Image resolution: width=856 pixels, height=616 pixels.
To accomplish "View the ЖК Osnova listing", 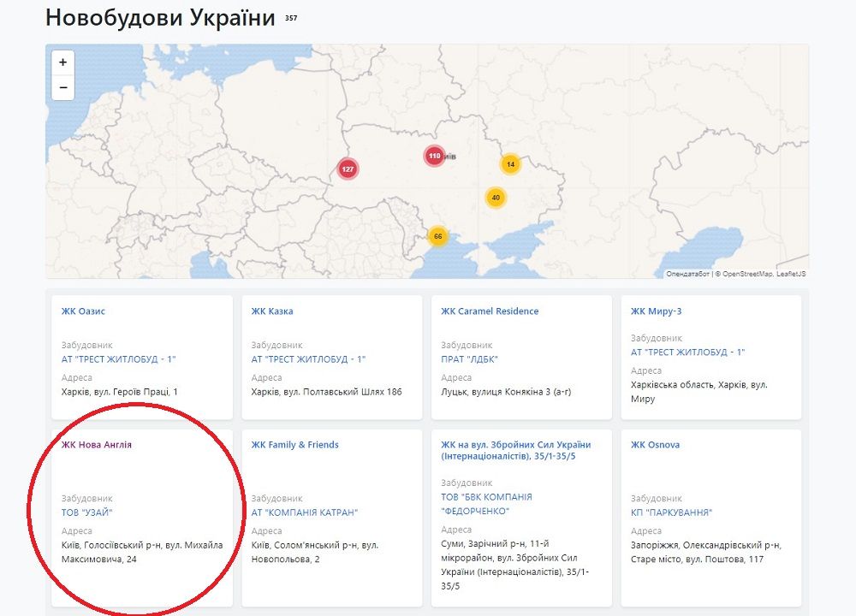I will 654,444.
